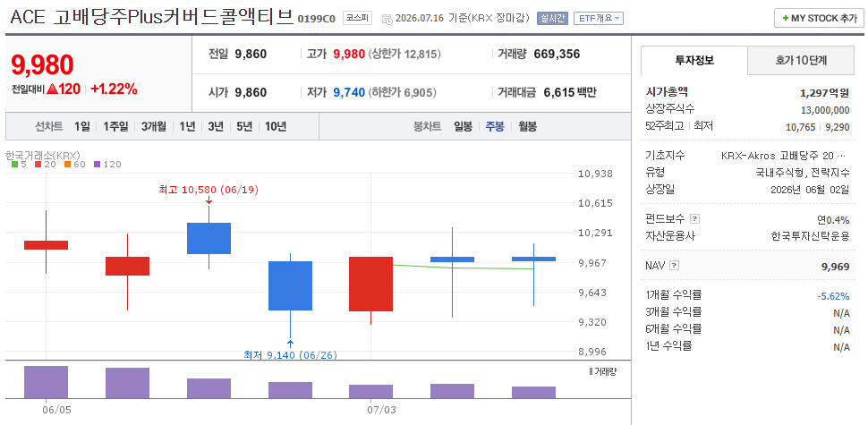The height and width of the screenshot is (425, 868).
Task: Toggle the 실시간 real-time badge
Action: [x=552, y=18]
